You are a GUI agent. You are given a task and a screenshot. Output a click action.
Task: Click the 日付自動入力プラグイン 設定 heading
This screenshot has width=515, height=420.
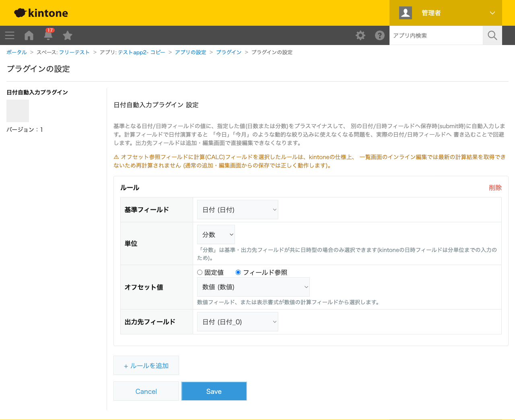pyautogui.click(x=156, y=105)
